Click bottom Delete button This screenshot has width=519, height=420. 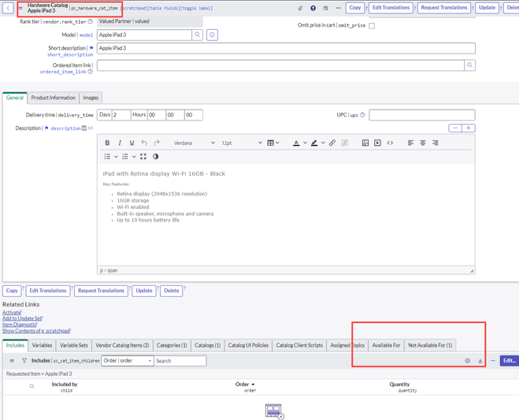click(x=171, y=291)
